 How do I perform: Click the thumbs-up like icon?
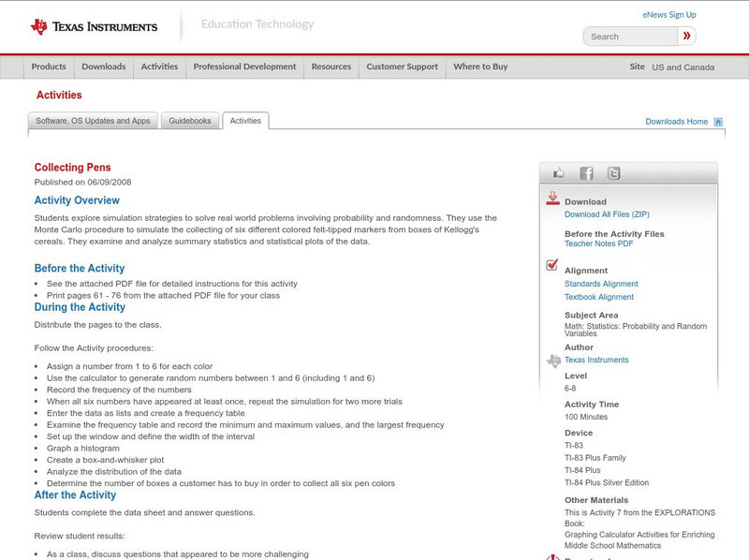point(558,173)
